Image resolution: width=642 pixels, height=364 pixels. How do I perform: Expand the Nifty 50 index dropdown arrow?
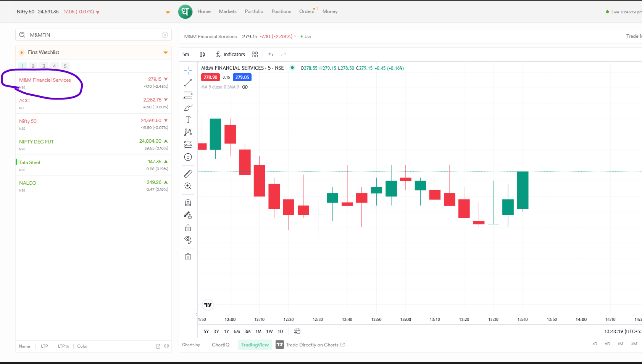168,12
